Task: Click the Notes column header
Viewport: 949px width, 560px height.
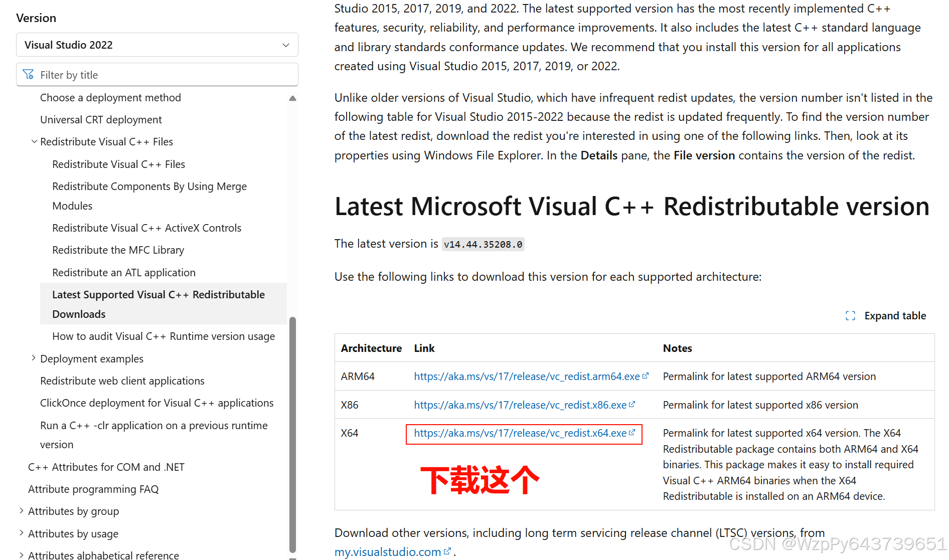Action: tap(678, 348)
